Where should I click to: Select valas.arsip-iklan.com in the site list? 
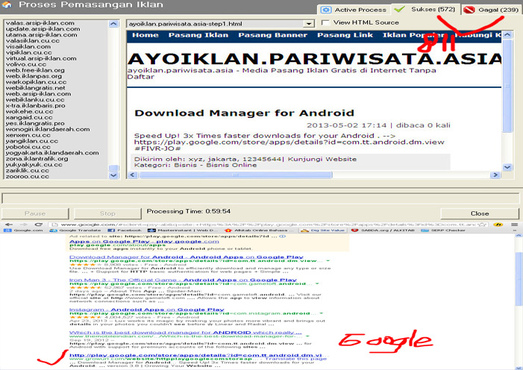click(40, 23)
